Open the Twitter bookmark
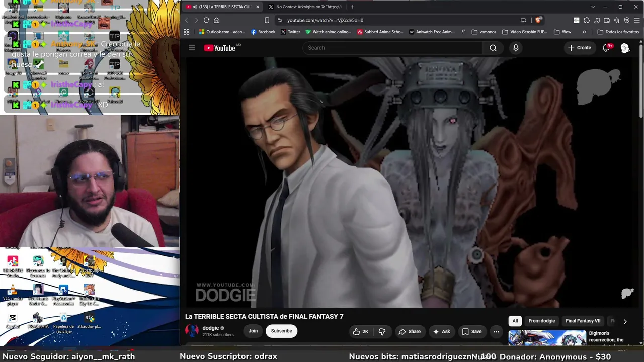Image resolution: width=644 pixels, height=362 pixels. [290, 32]
